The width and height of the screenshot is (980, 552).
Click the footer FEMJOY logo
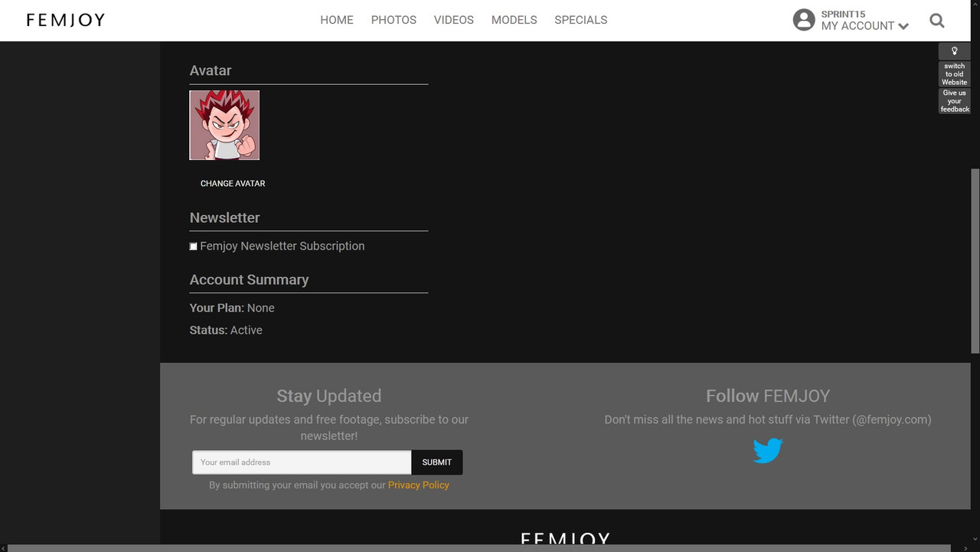565,538
